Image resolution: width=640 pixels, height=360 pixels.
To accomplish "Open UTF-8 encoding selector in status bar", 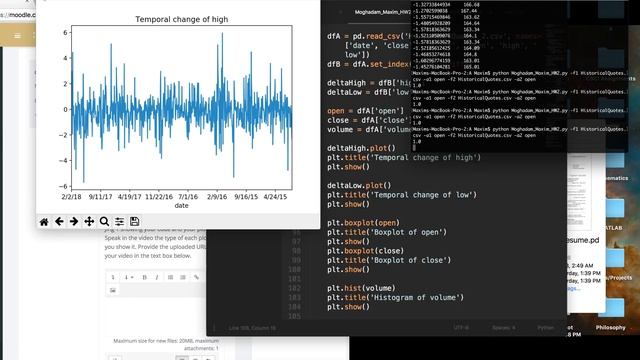I will point(461,327).
